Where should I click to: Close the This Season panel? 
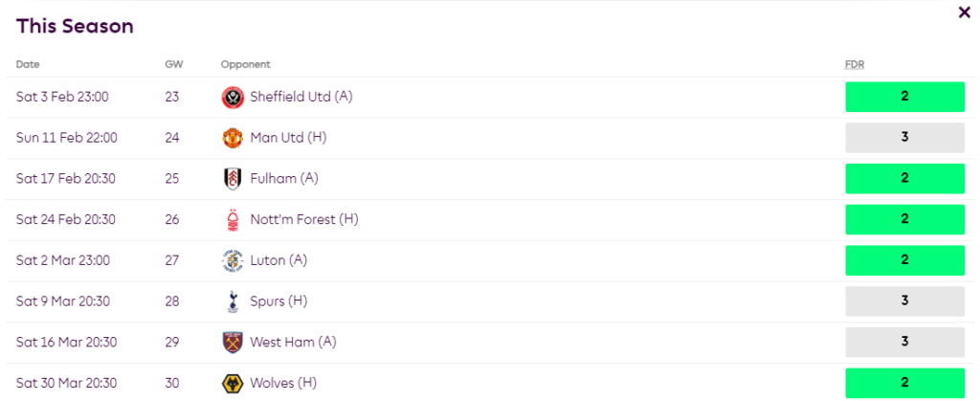[x=964, y=12]
